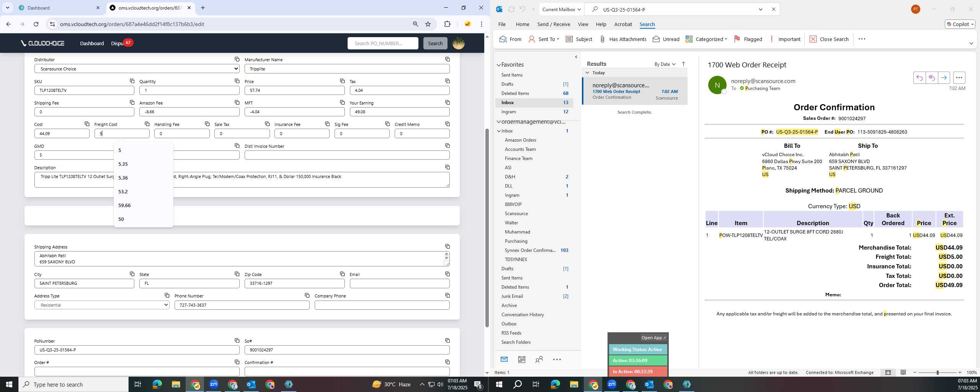Copy the Shipping Address value

coord(448,246)
